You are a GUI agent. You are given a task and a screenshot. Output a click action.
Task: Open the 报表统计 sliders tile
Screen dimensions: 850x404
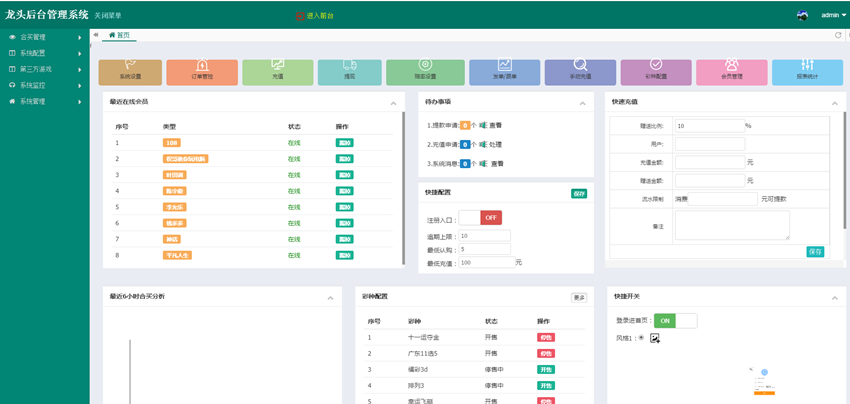click(807, 71)
